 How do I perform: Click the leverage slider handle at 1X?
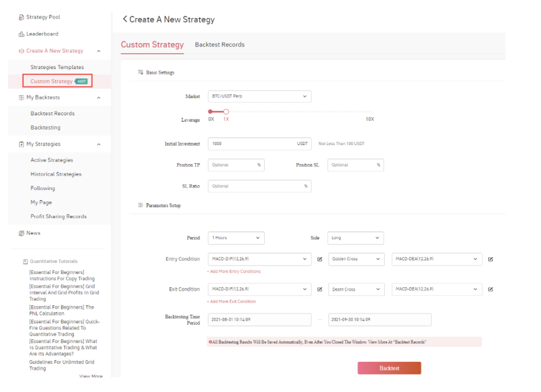[x=226, y=112]
